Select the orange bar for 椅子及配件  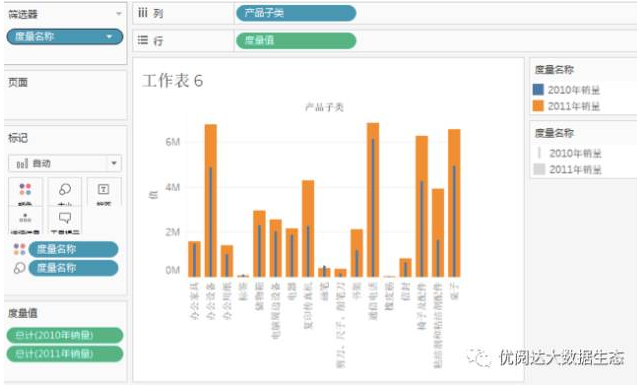coord(422,206)
